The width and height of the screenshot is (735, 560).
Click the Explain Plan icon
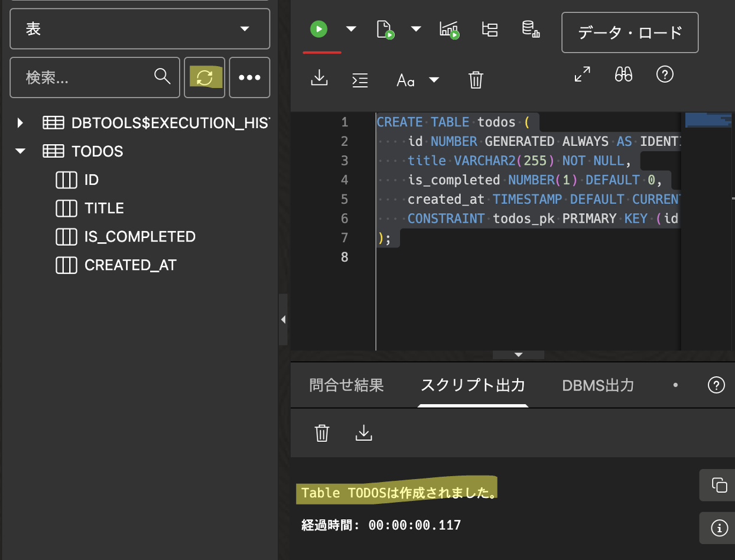(490, 30)
